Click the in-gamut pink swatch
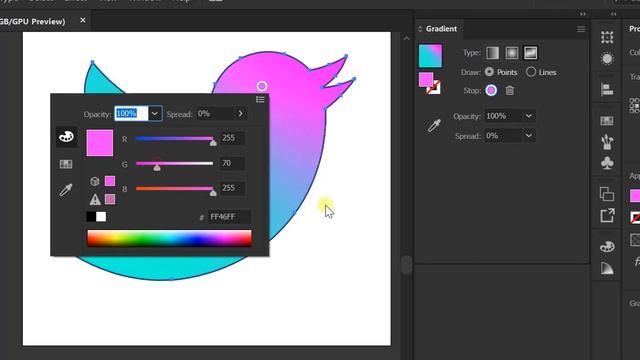The width and height of the screenshot is (640, 360). [110, 199]
